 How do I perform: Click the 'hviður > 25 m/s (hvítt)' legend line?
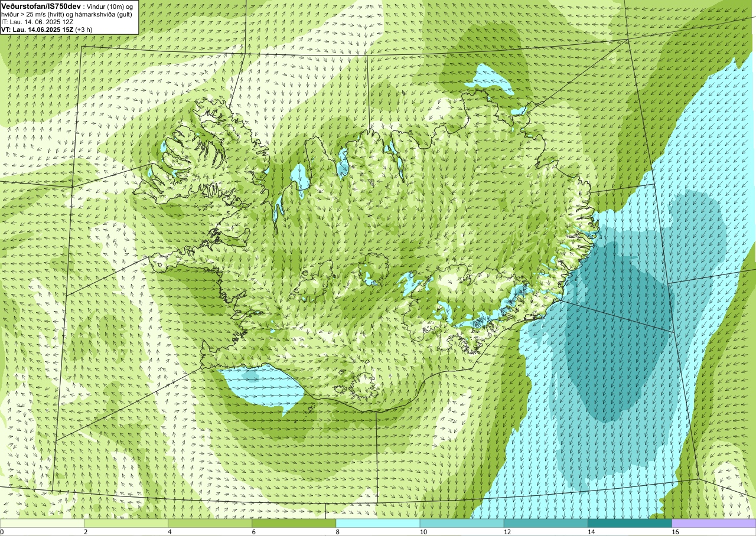[67, 14]
